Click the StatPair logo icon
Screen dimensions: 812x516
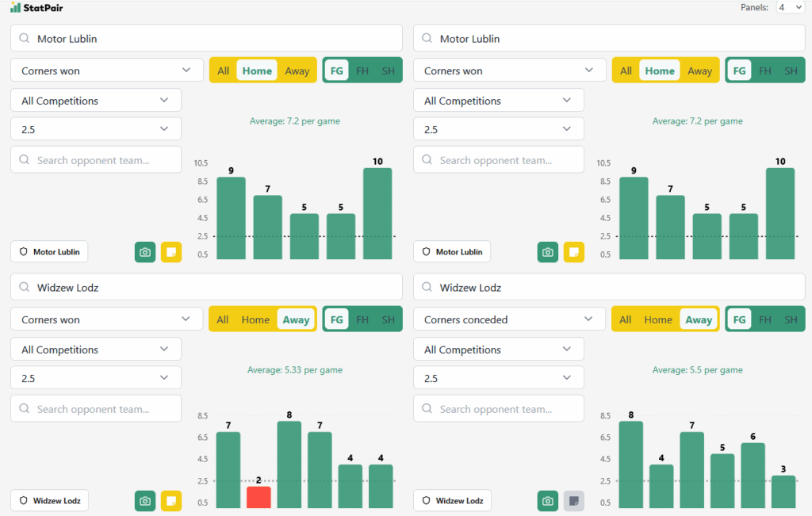click(x=15, y=7)
